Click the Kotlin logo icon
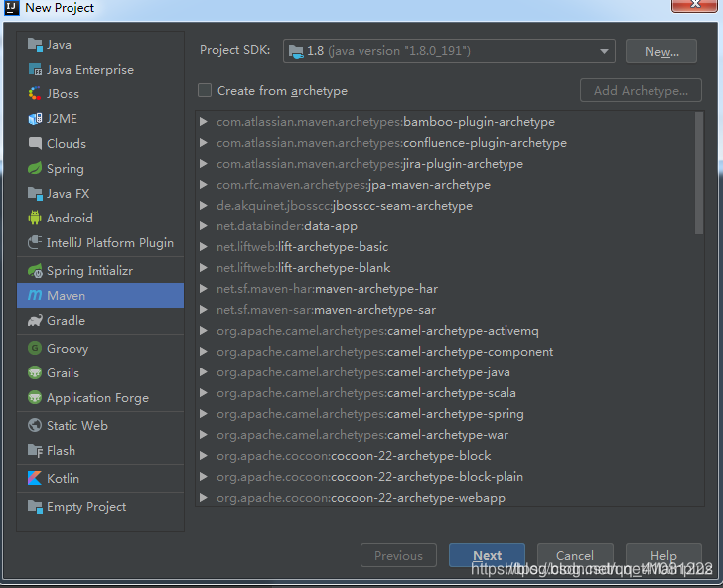 tap(35, 478)
